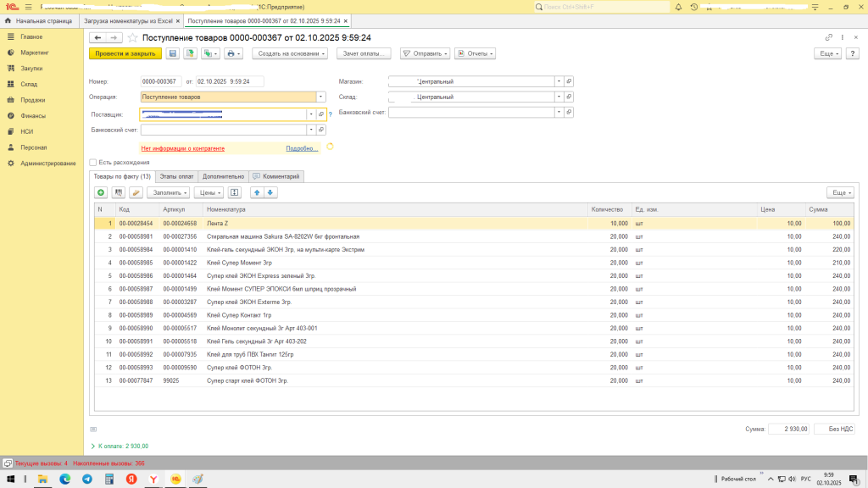Click the Нет информации о контрагенте link

coord(183,148)
